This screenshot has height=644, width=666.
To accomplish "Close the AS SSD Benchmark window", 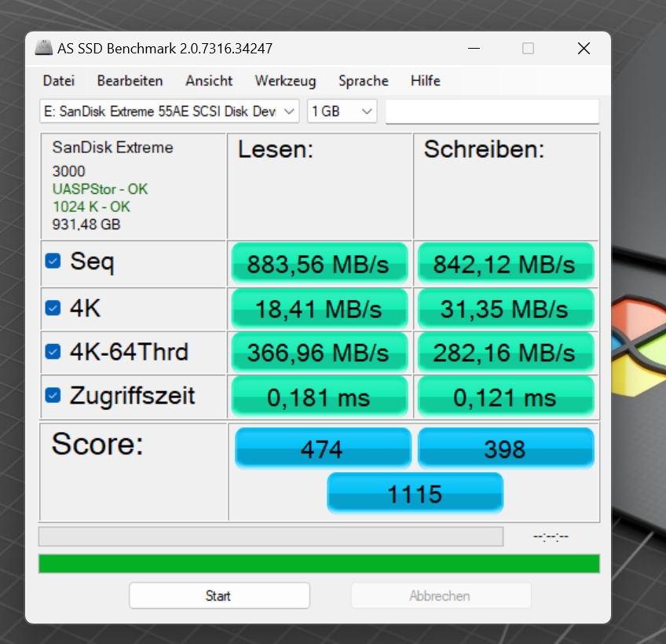I will pos(584,49).
